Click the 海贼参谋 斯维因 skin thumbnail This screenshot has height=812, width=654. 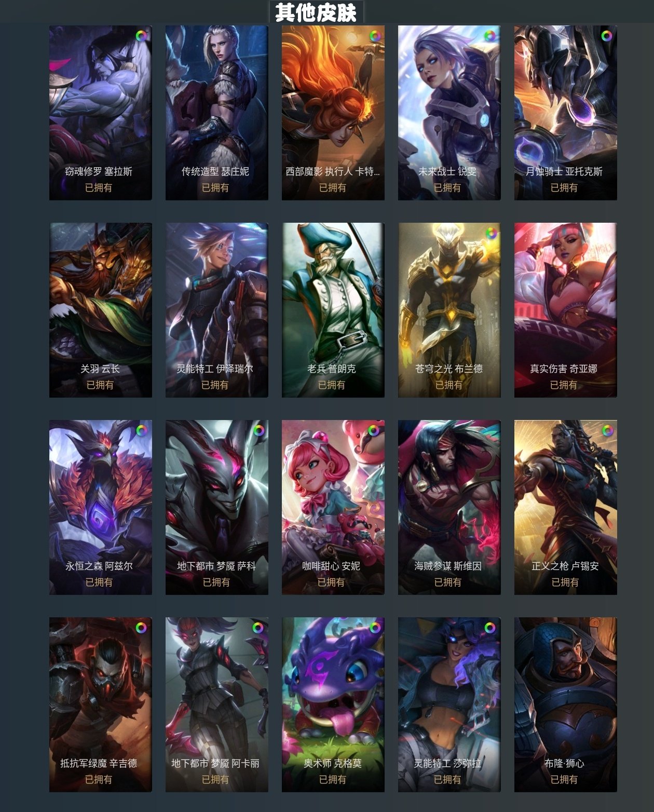449,508
